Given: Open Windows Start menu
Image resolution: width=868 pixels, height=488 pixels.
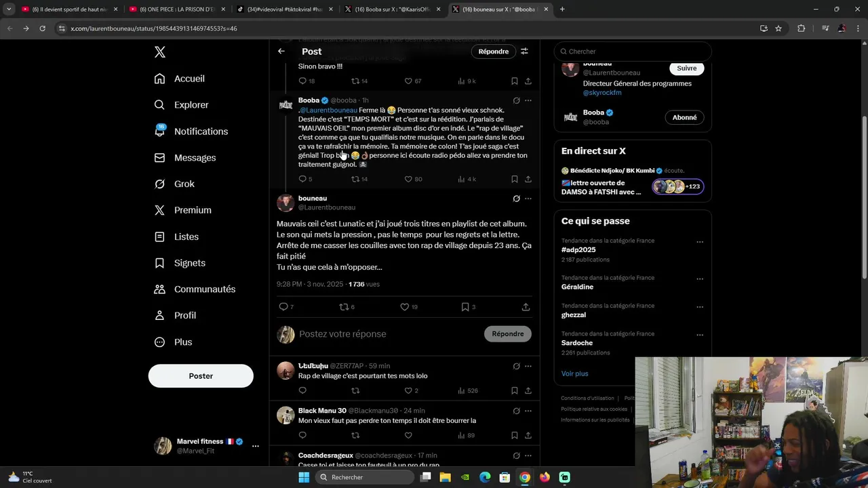Looking at the screenshot, I should (x=304, y=477).
